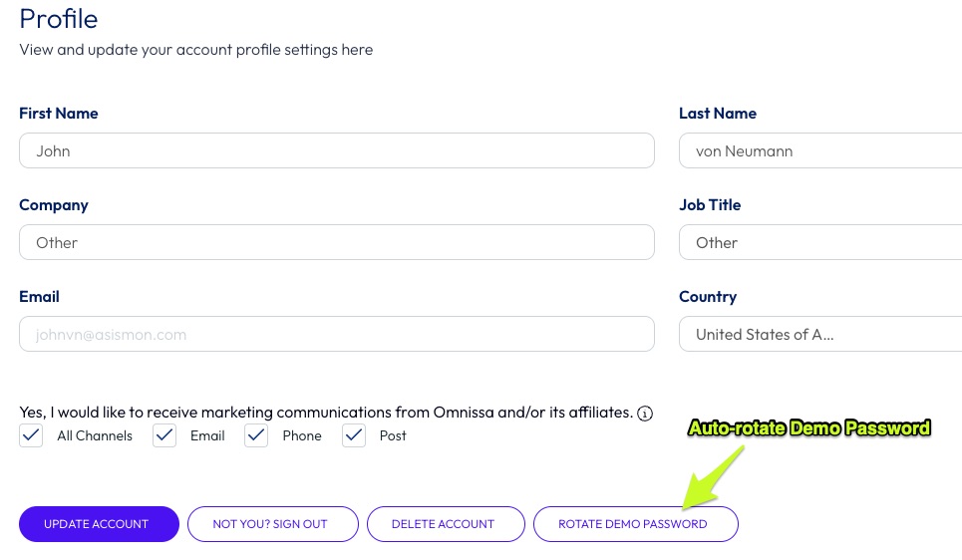This screenshot has height=560, width=962.
Task: Uncheck the All Channels checkbox
Action: click(x=32, y=435)
